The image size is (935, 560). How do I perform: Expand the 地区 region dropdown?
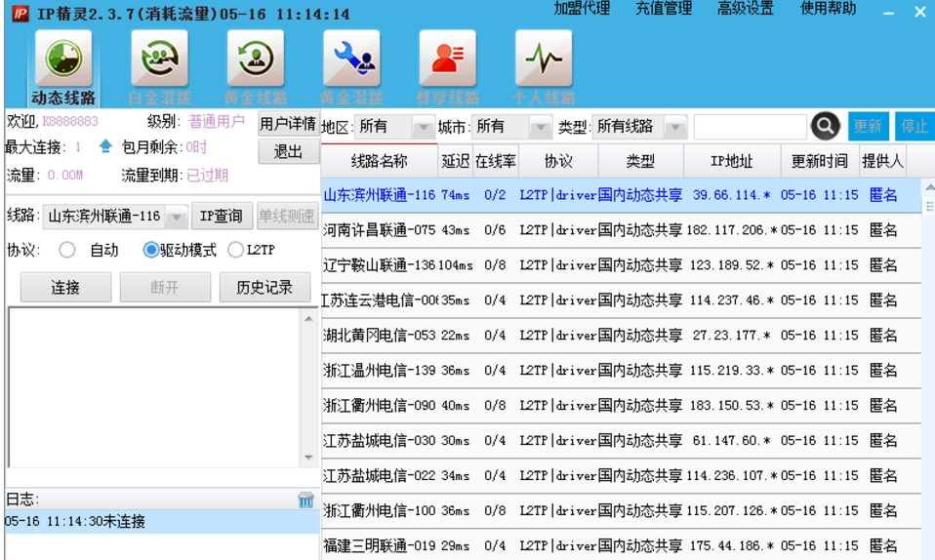[x=423, y=127]
